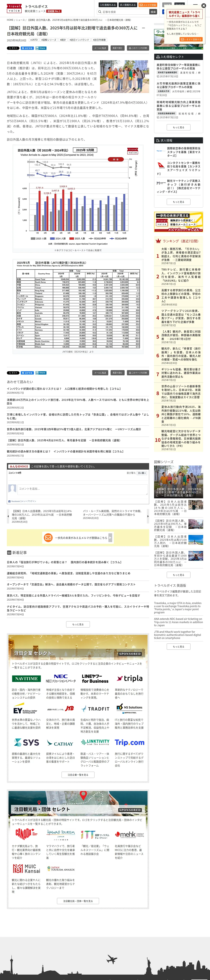The width and height of the screenshot is (210, 980).
Task: Go to the previous article via left arrow
Action: [x=8, y=516]
